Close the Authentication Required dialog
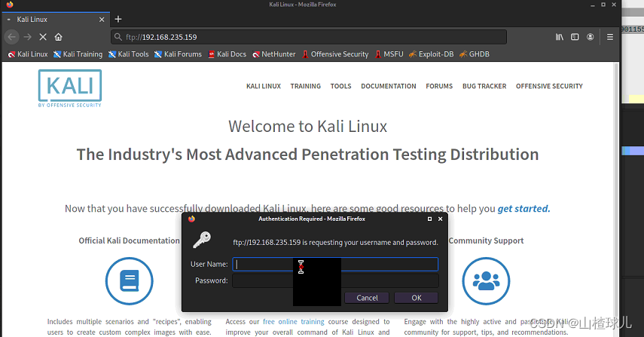 pos(441,219)
